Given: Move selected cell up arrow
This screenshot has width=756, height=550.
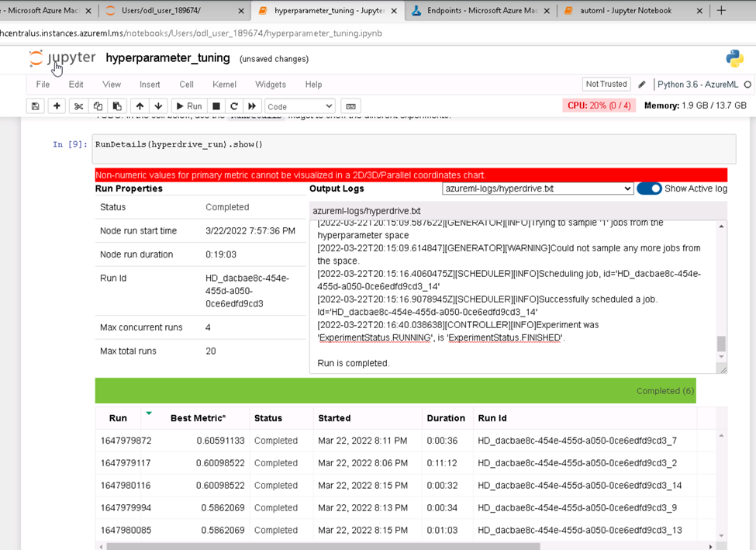Looking at the screenshot, I should [x=140, y=106].
